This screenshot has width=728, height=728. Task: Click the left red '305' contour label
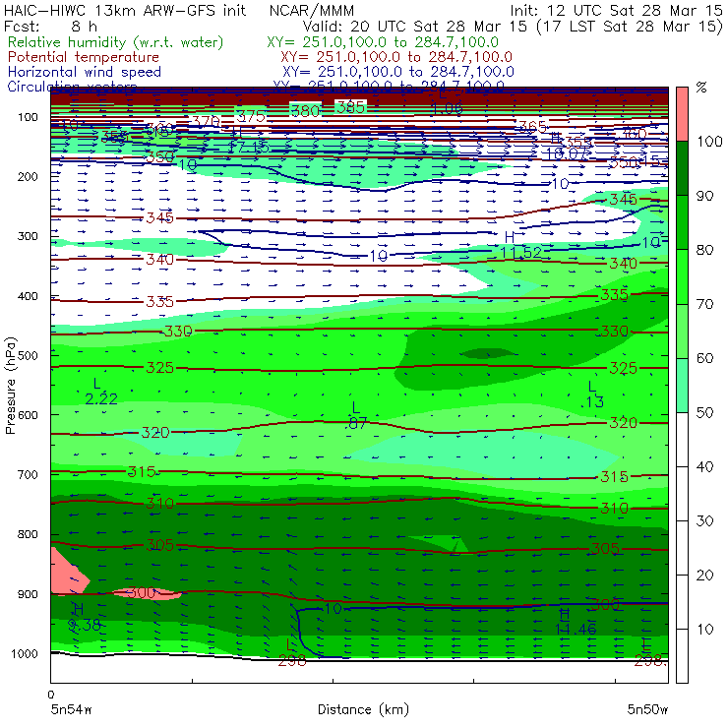pyautogui.click(x=159, y=545)
